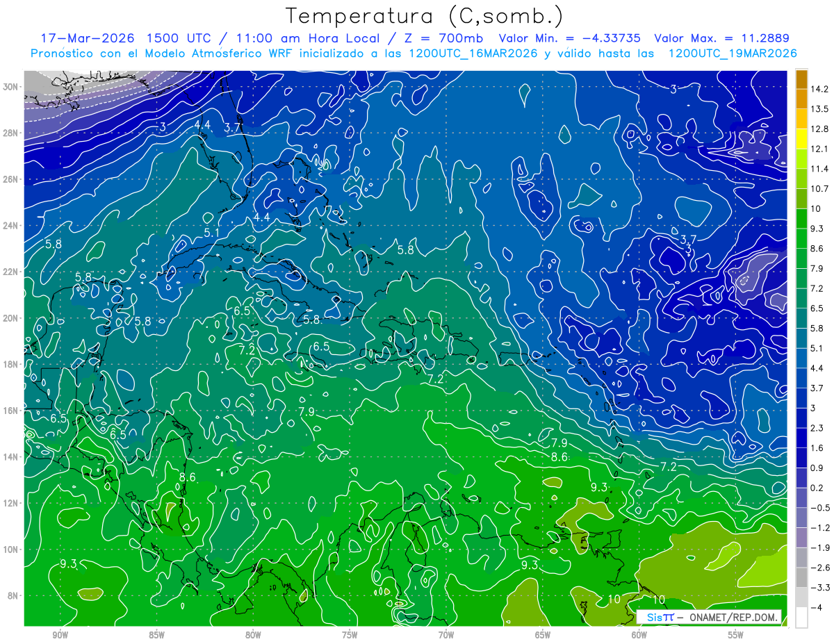Click the yellow legend swatch between 12.1 and 12.8
The image size is (834, 644).
pyautogui.click(x=801, y=139)
